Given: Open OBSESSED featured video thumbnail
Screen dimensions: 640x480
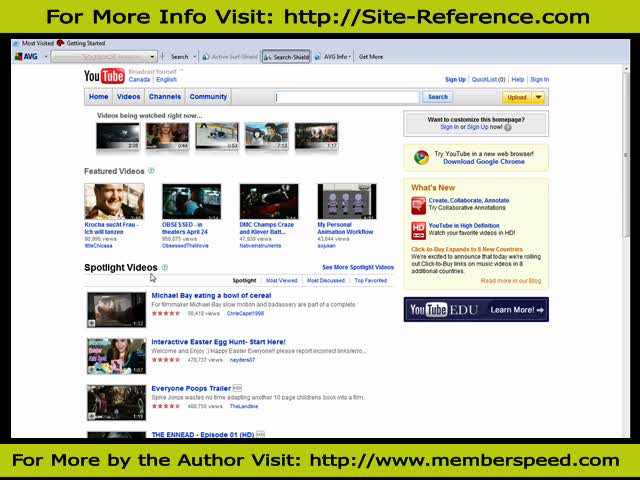Looking at the screenshot, I should click(191, 201).
